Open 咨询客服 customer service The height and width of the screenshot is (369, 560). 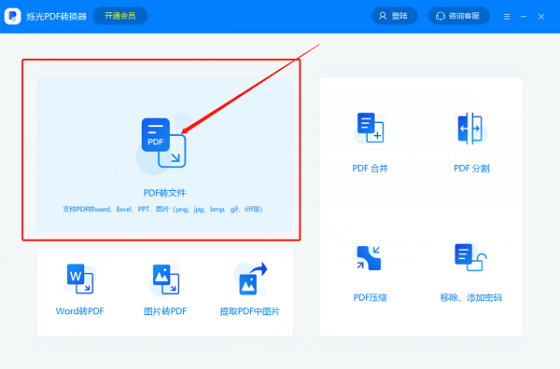(459, 16)
